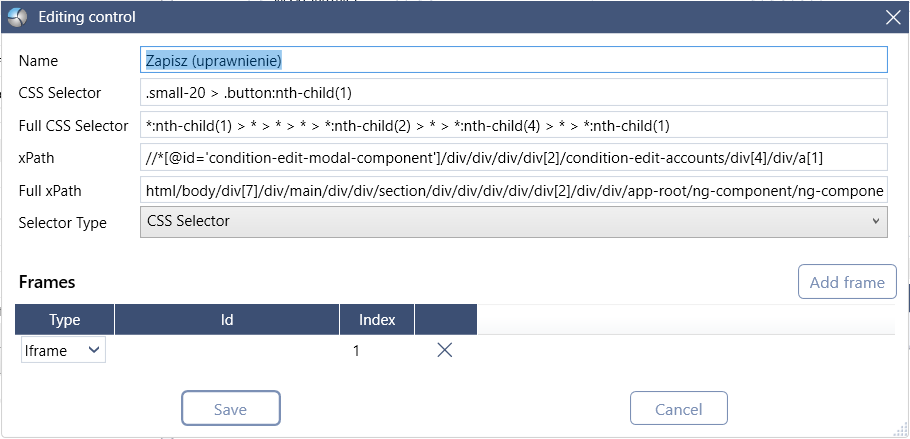
Task: Click the Cancel button
Action: (x=678, y=409)
